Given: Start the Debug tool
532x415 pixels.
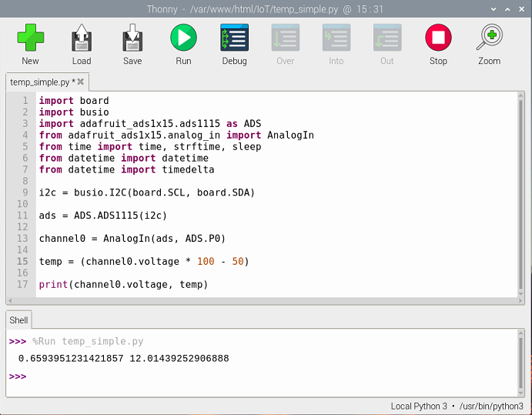Looking at the screenshot, I should point(234,45).
